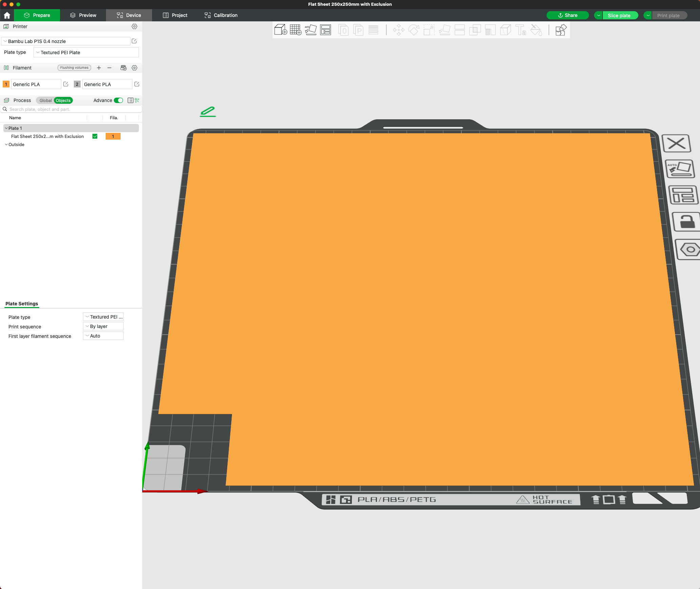Open the Assembly view puzzle icon
The width and height of the screenshot is (700, 589).
coord(560,30)
